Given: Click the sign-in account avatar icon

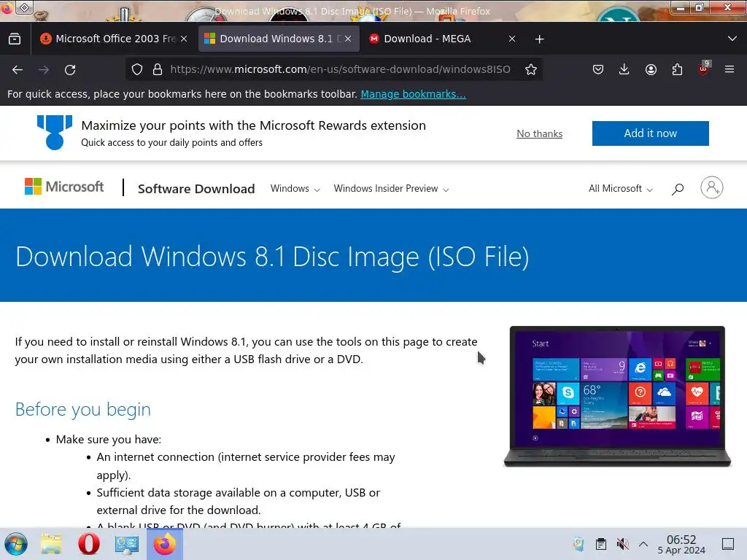Looking at the screenshot, I should click(712, 187).
